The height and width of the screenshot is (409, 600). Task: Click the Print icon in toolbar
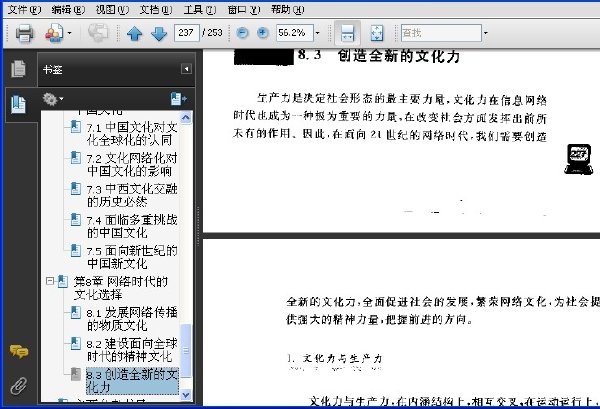pos(24,33)
